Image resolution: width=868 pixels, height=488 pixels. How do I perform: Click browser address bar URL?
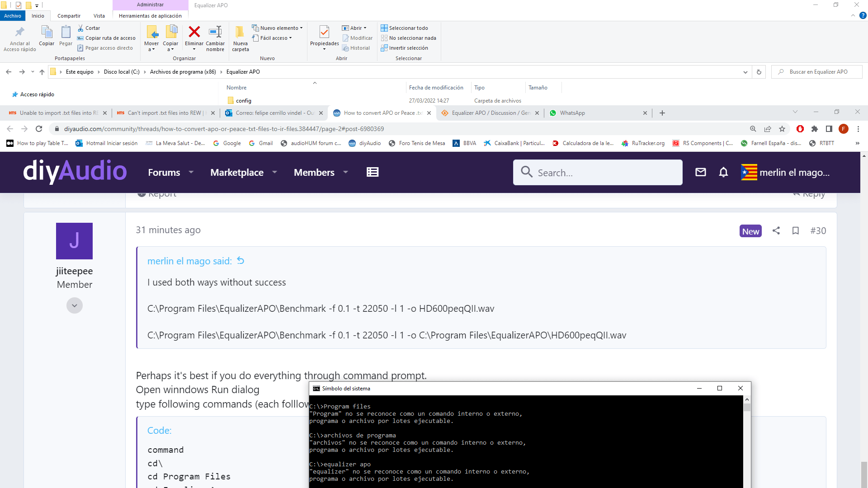[224, 129]
